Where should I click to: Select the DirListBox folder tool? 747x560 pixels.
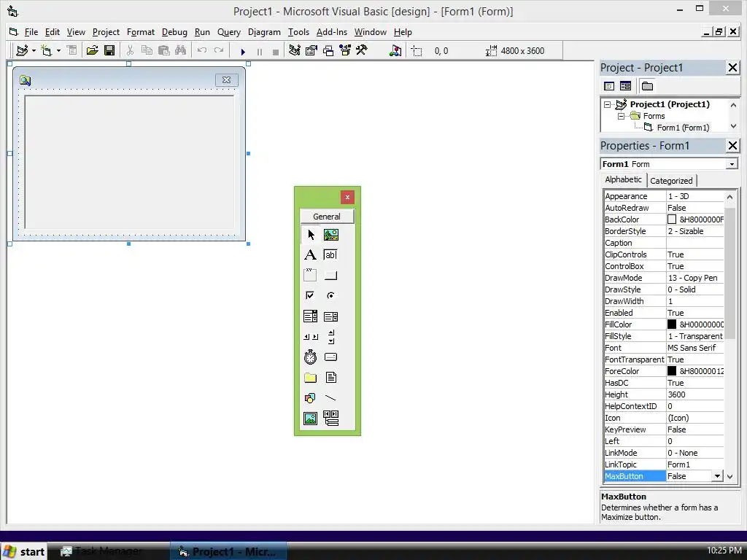click(311, 378)
